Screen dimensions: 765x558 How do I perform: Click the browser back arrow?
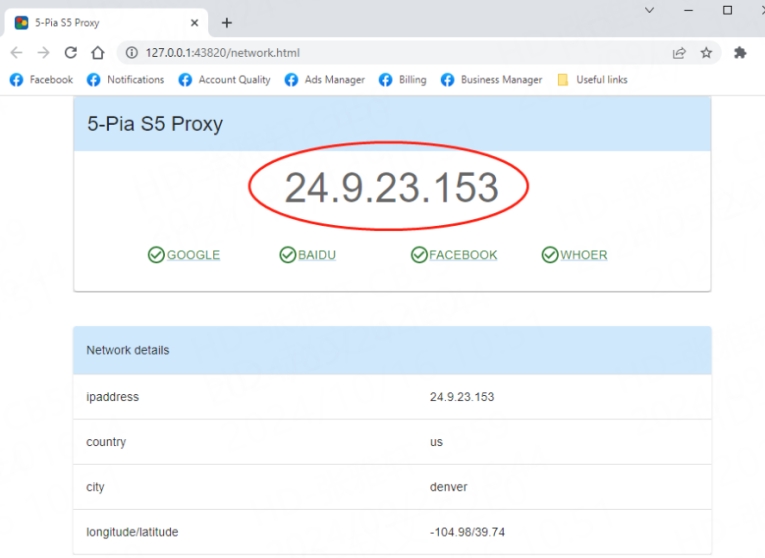(16, 53)
